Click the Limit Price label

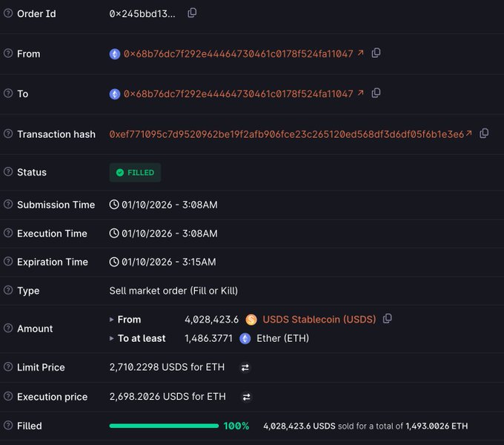[41, 368]
